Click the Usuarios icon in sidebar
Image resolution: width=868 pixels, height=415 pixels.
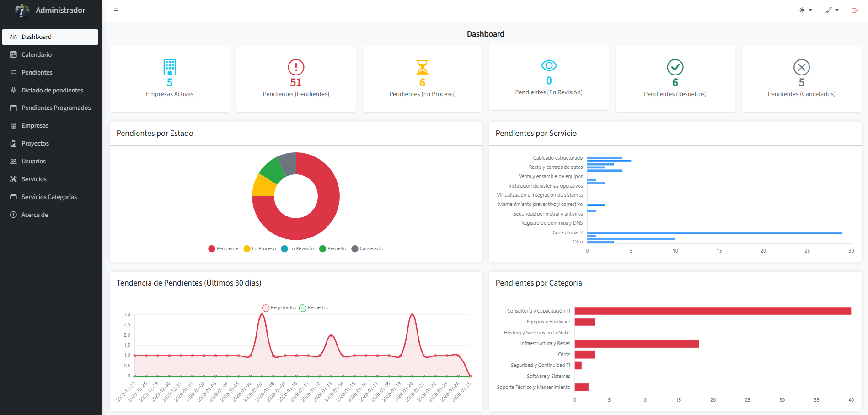coord(13,161)
